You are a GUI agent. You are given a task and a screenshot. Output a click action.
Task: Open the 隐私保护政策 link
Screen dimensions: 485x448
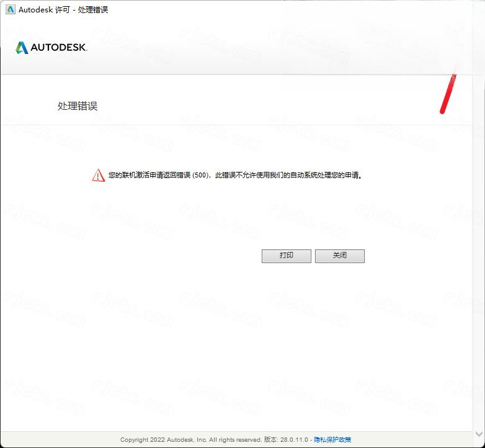coord(332,440)
